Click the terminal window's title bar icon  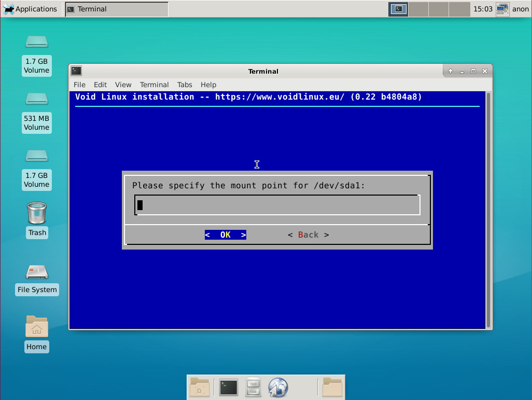(x=76, y=71)
